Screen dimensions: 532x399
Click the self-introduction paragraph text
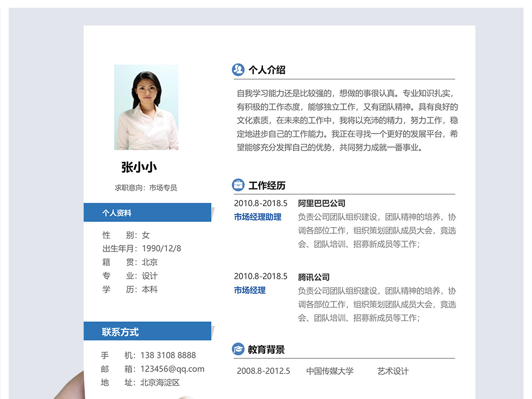point(347,121)
